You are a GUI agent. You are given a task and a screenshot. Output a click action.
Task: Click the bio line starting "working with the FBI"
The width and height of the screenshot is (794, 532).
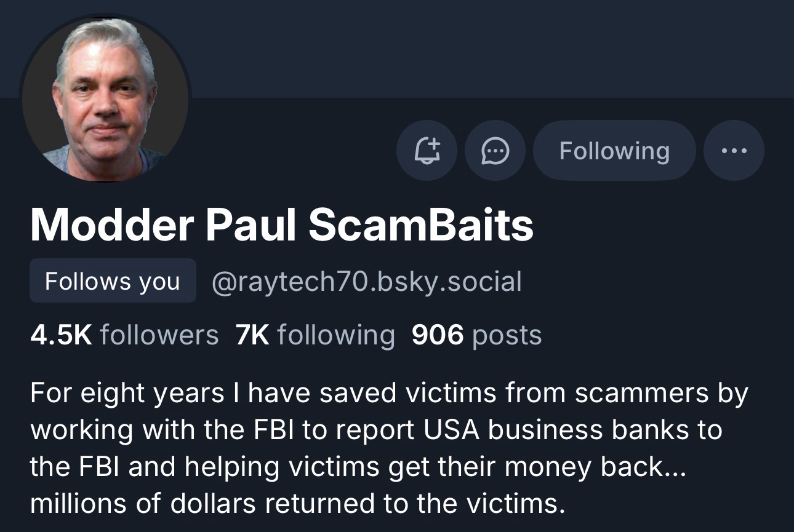(x=375, y=431)
